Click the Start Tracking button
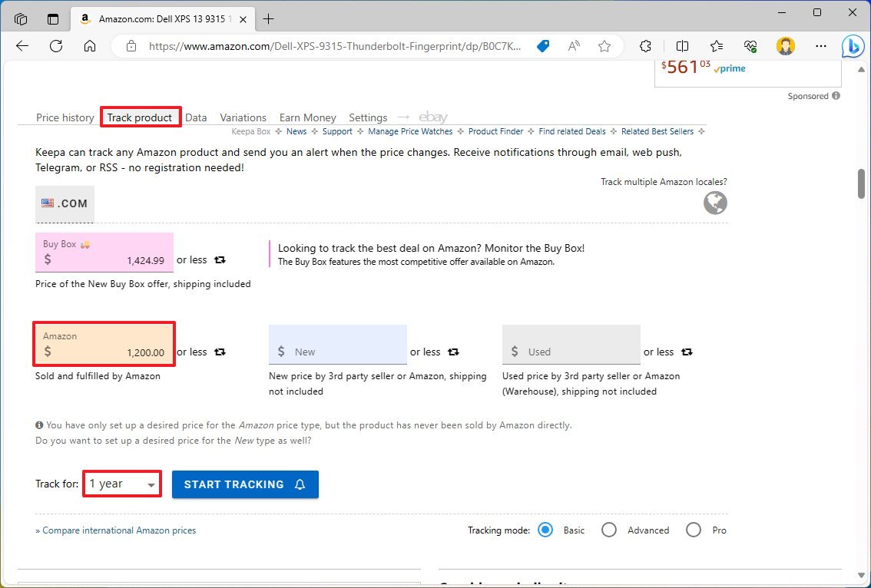 245,484
